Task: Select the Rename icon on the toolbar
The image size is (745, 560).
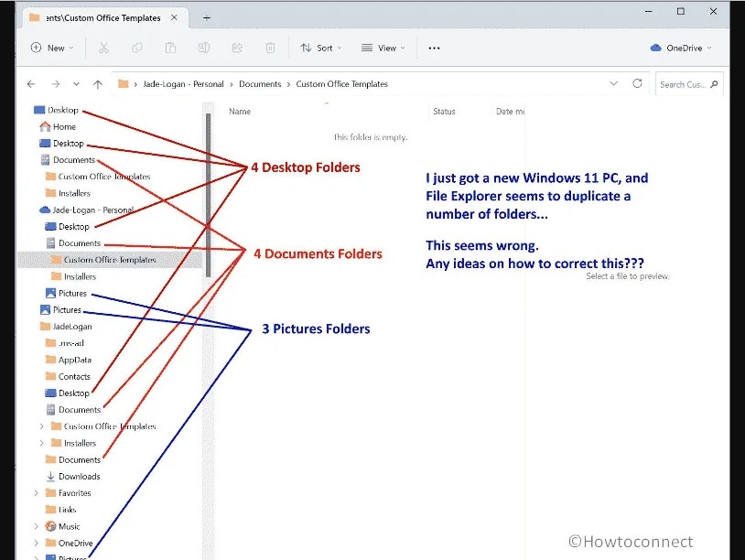Action: pos(203,48)
